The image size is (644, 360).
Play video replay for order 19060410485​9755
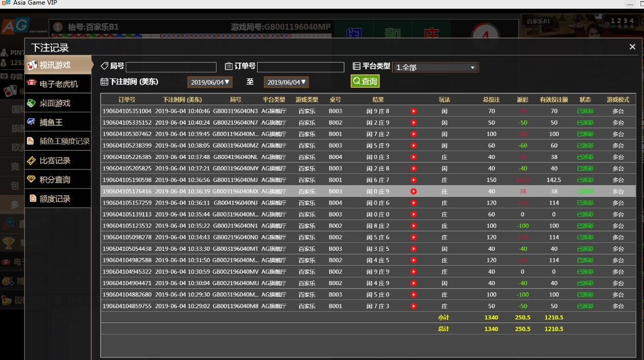click(414, 306)
